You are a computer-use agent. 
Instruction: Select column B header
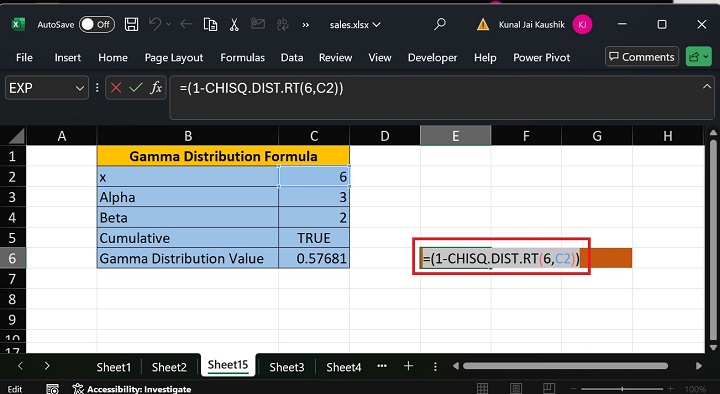pyautogui.click(x=188, y=136)
